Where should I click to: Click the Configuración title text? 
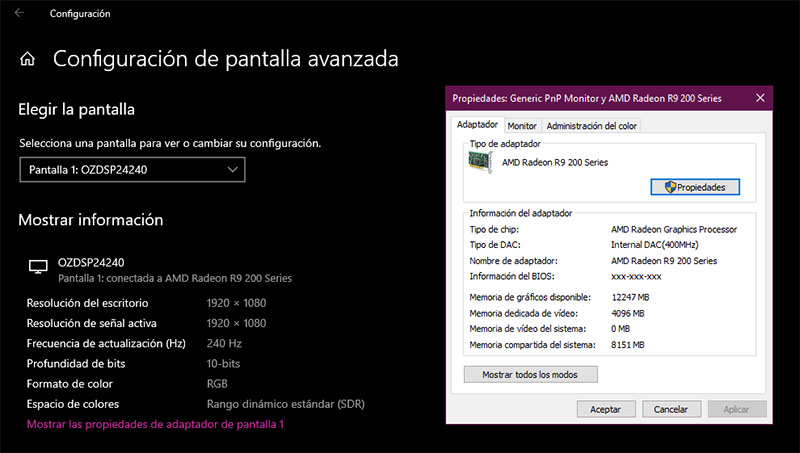80,14
